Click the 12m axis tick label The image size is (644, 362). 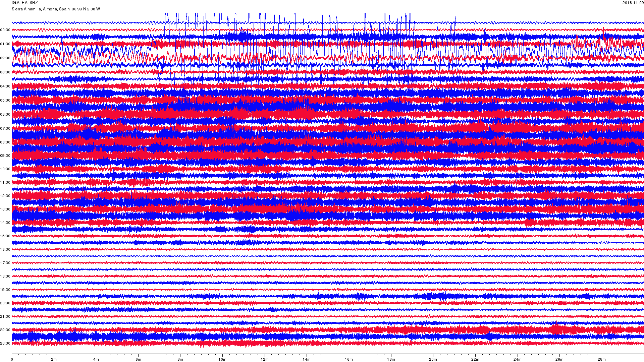265,360
